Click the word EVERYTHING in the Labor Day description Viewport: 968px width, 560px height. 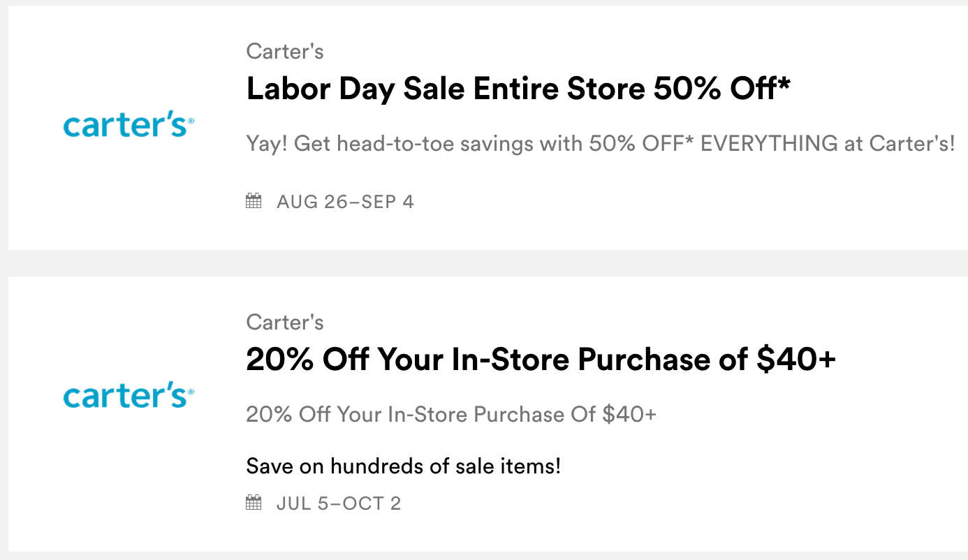coord(768,144)
